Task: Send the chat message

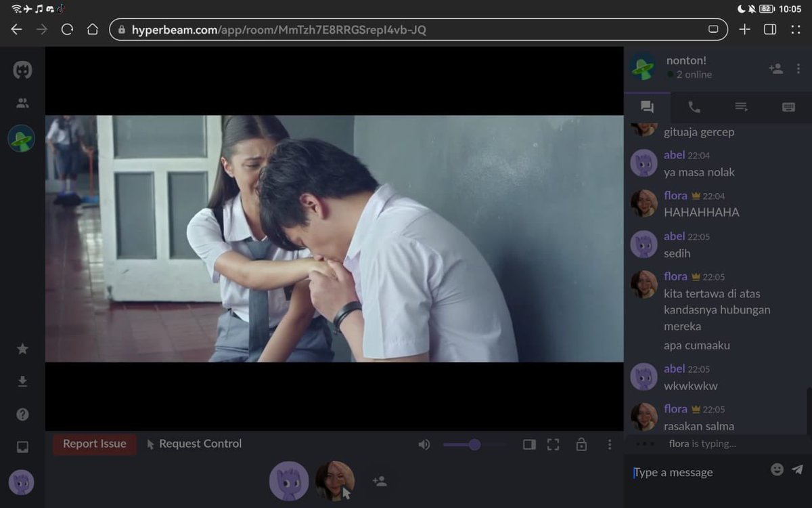Action: [x=798, y=469]
